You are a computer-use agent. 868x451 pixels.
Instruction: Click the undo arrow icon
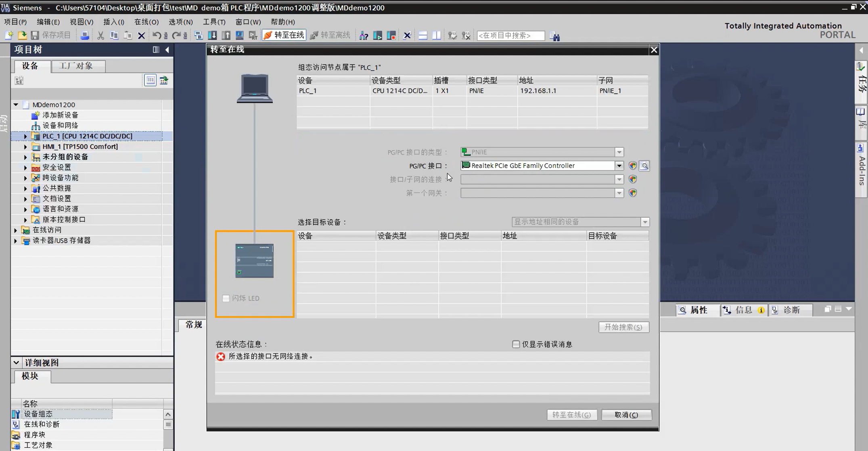click(157, 36)
